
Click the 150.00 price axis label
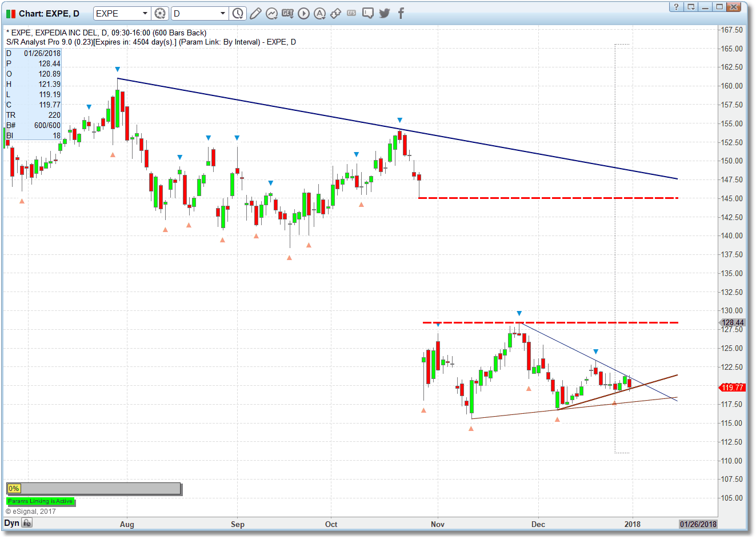[x=732, y=161]
